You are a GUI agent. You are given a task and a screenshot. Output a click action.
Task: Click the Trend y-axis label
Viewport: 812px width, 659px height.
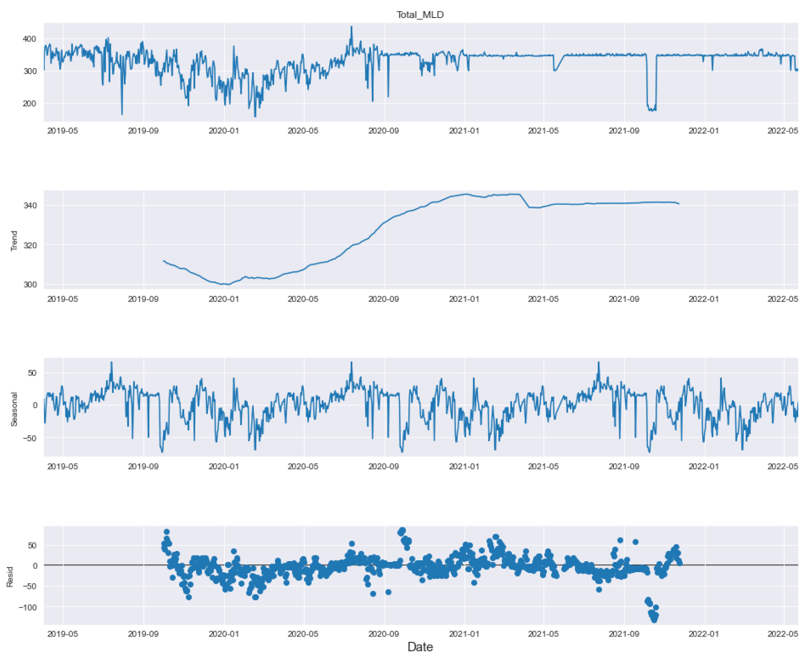pos(14,241)
